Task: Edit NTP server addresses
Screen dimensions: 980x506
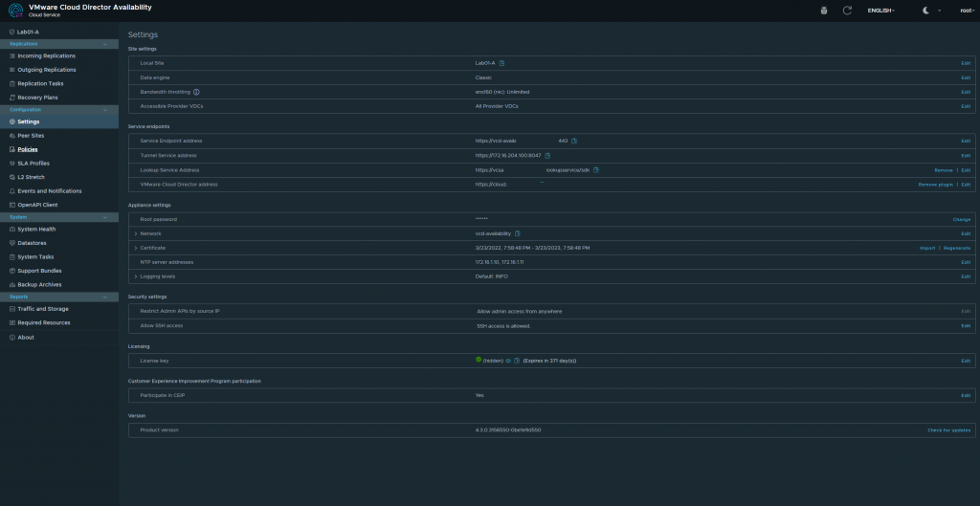Action: [x=966, y=262]
